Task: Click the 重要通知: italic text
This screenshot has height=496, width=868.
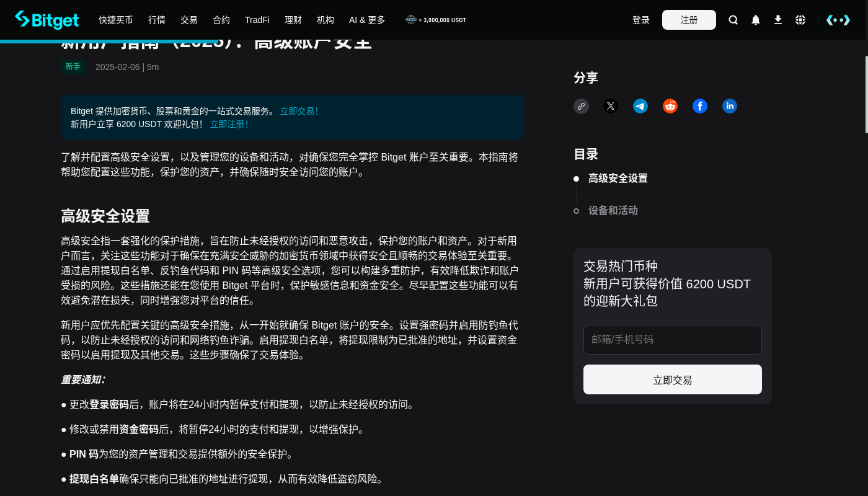Action: pyautogui.click(x=83, y=379)
